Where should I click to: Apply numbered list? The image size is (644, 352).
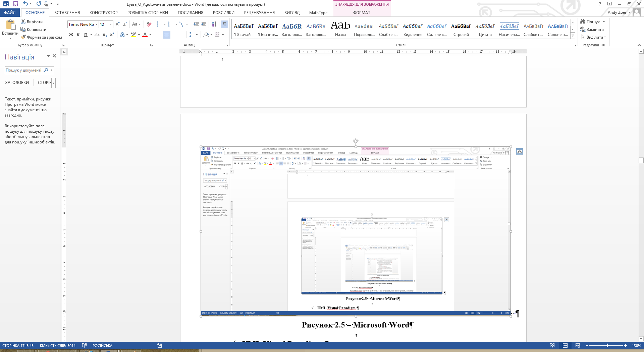[171, 24]
